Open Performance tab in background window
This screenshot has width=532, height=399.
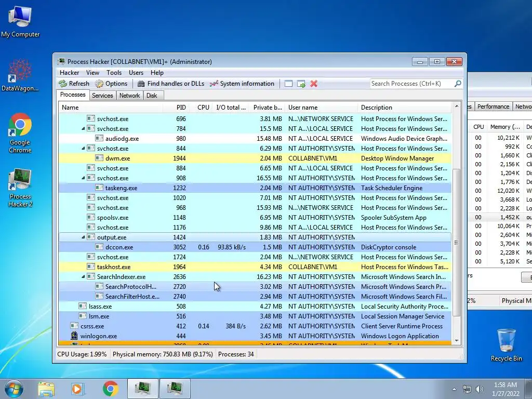(494, 107)
